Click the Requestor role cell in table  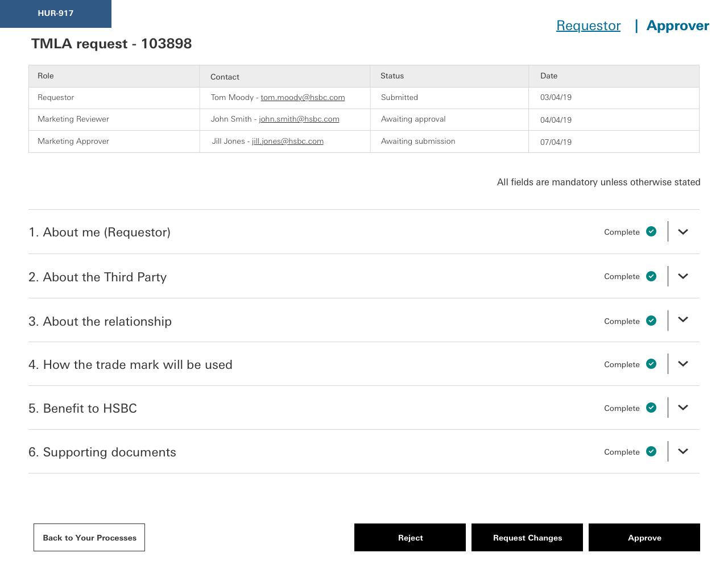114,98
